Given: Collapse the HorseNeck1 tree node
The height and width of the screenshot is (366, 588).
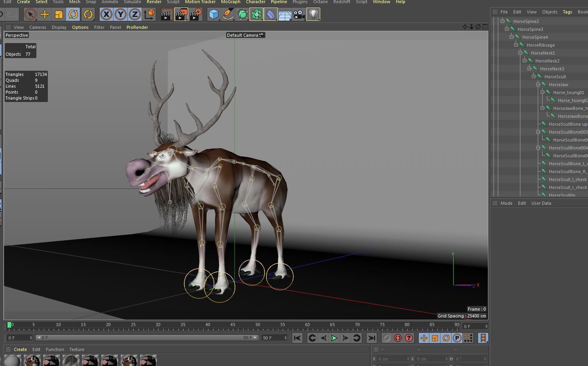Looking at the screenshot, I should point(520,53).
